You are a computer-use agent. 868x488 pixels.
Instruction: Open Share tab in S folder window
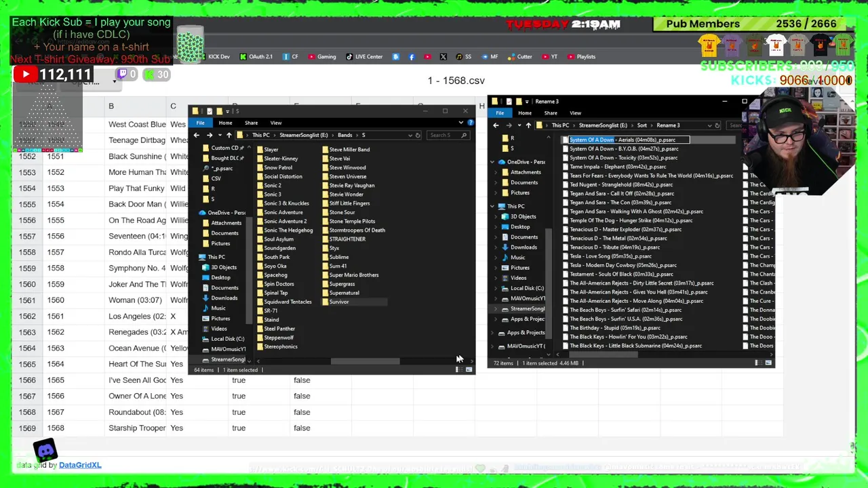[251, 123]
